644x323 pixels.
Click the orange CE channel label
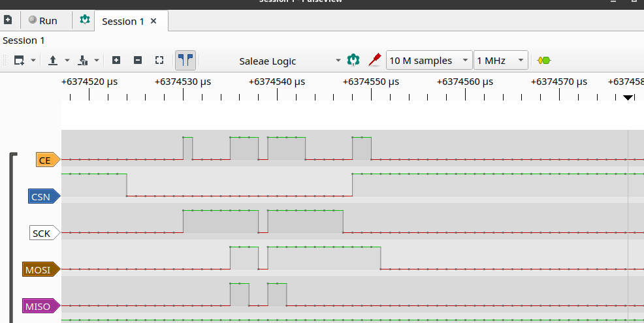[x=46, y=160]
